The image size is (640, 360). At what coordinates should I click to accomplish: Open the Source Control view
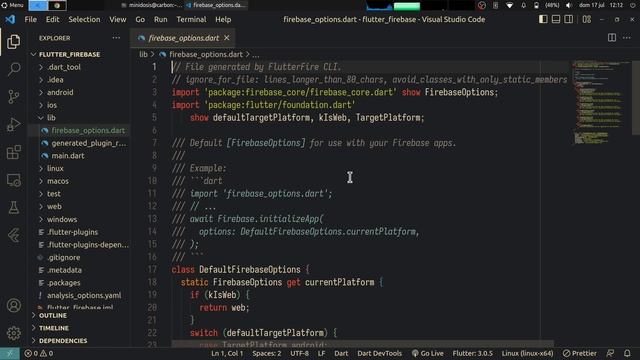click(13, 97)
